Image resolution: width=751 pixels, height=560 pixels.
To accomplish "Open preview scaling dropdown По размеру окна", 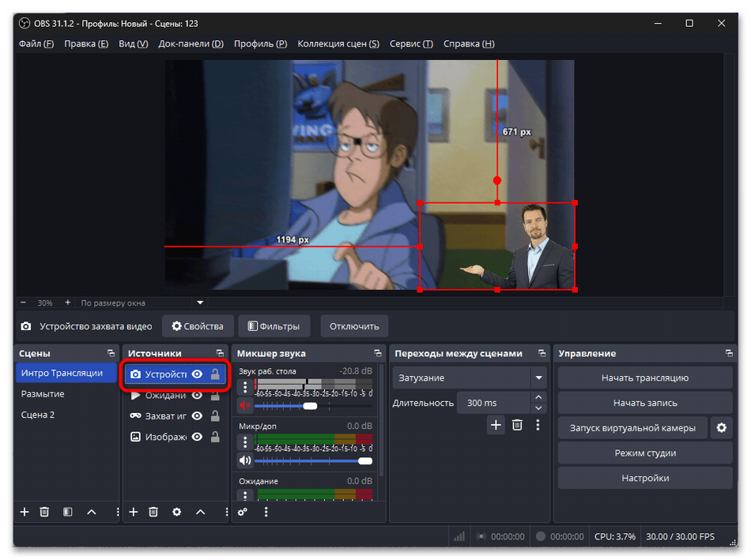I will (x=142, y=303).
